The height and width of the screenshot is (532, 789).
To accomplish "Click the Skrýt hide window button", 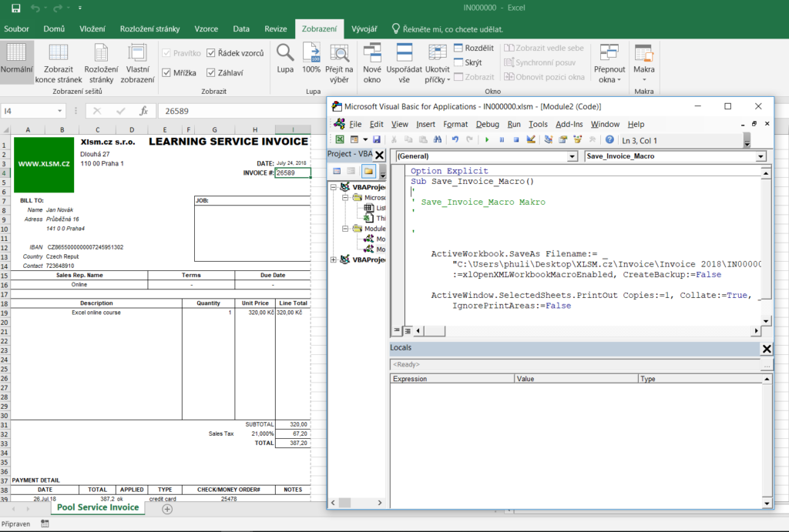I will (468, 62).
